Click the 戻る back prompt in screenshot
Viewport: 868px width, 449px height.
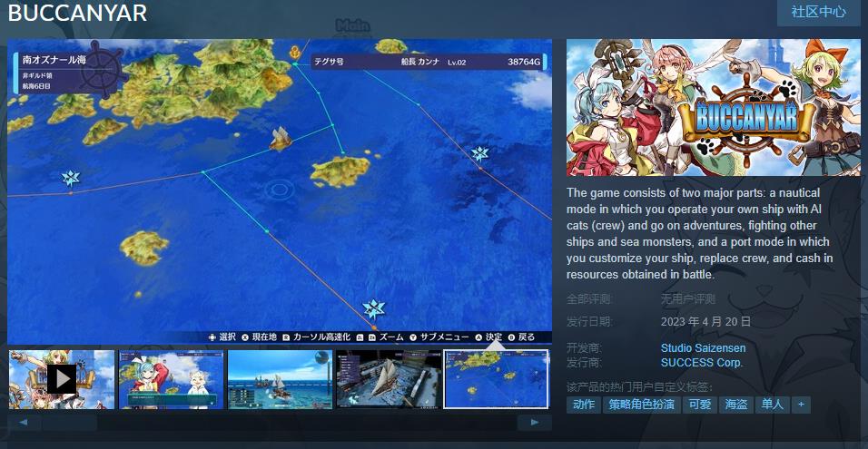[x=521, y=337]
